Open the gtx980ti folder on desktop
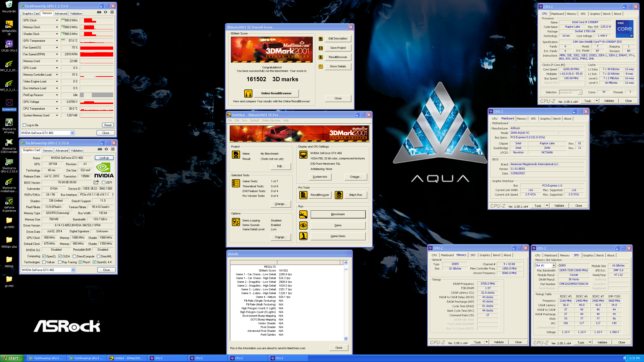The height and width of the screenshot is (362, 644). (x=9, y=222)
